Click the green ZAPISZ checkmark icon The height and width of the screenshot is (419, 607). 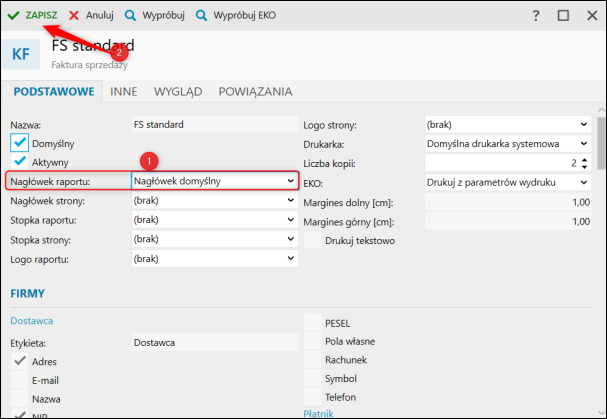coord(14,15)
